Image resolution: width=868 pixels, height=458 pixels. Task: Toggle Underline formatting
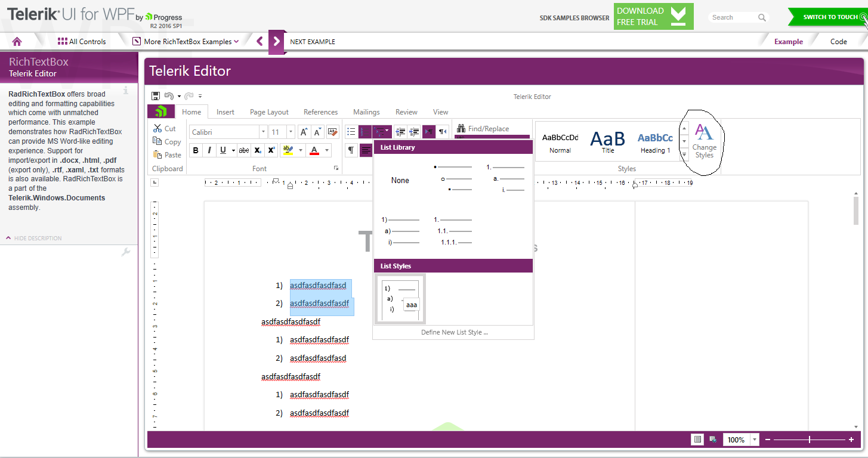223,150
